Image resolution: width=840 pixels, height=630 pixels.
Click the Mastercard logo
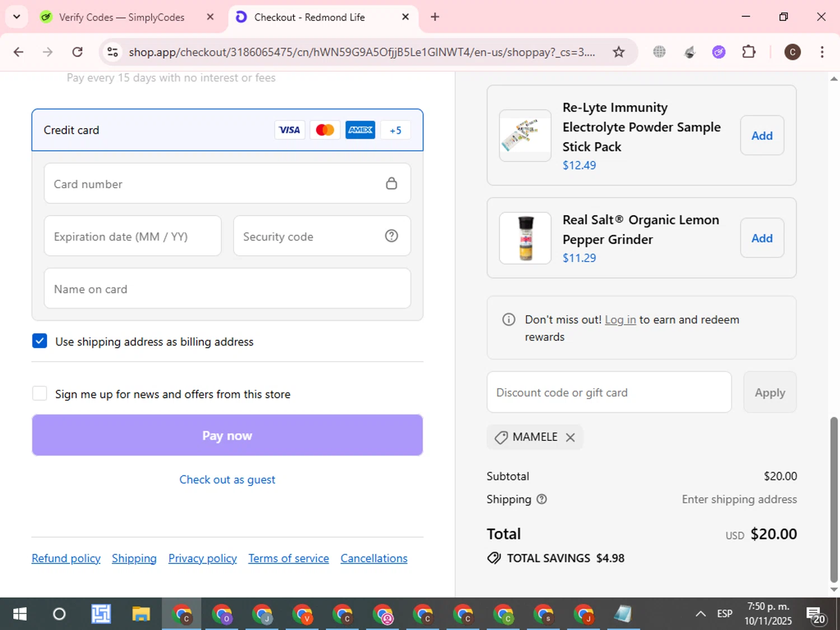325,130
